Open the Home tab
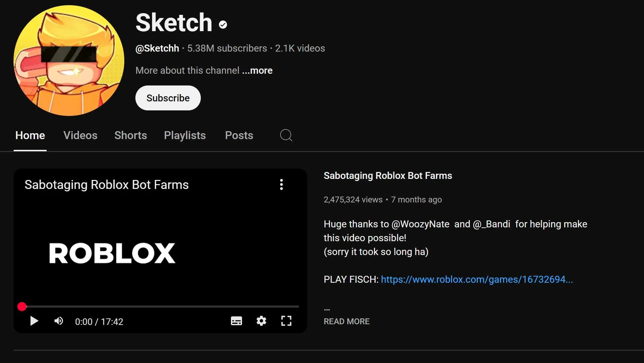This screenshot has height=363, width=644. pyautogui.click(x=30, y=135)
